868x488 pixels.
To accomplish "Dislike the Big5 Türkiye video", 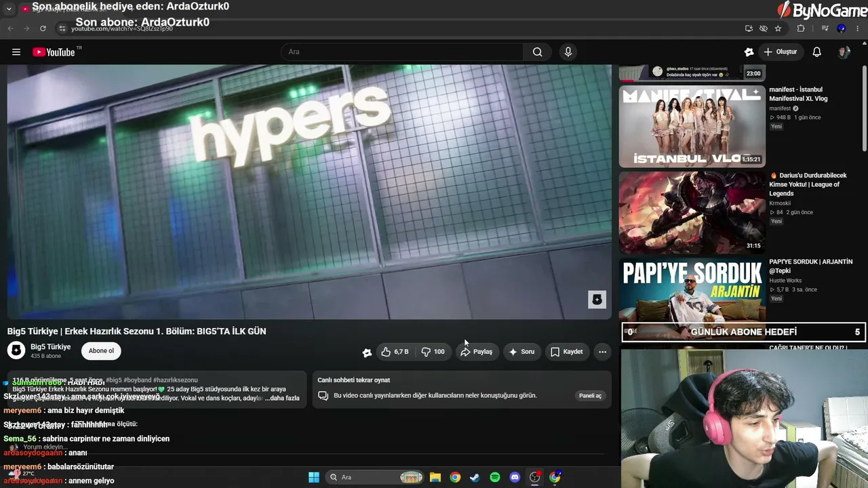I will (x=433, y=352).
